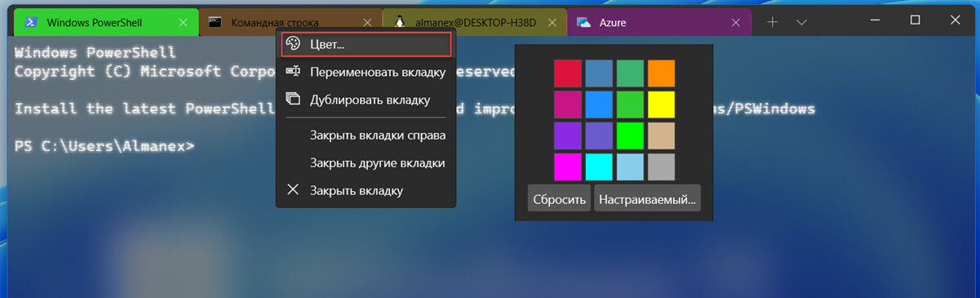This screenshot has height=298, width=980.
Task: Pick the yellow swatch
Action: (x=661, y=105)
